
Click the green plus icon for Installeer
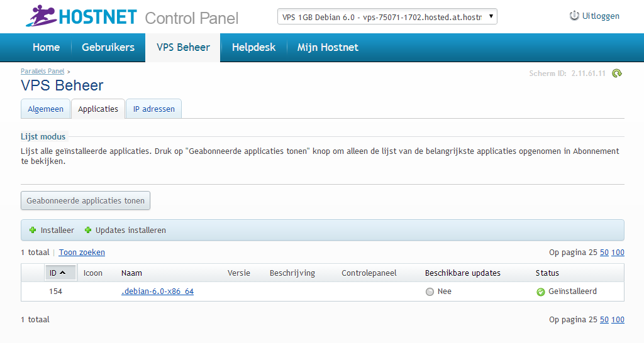click(33, 231)
